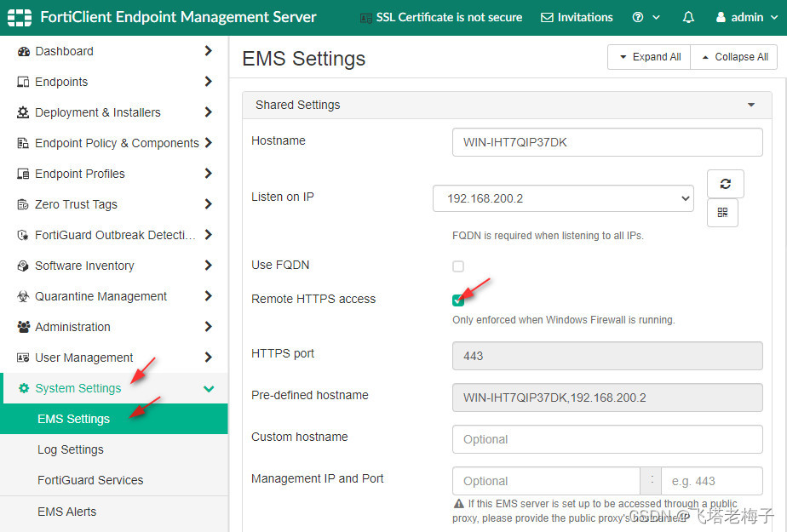Viewport: 787px width, 532px height.
Task: Click the Management port field
Action: 712,481
